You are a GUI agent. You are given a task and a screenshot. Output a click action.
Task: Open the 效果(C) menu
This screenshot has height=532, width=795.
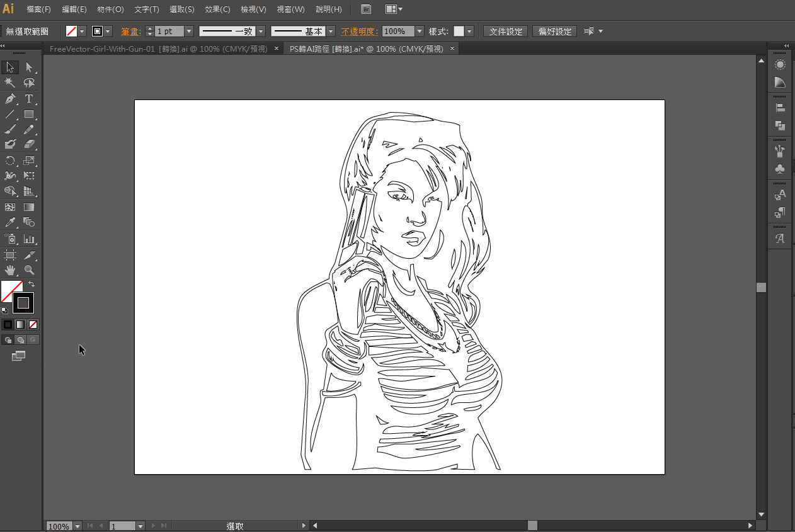[218, 9]
